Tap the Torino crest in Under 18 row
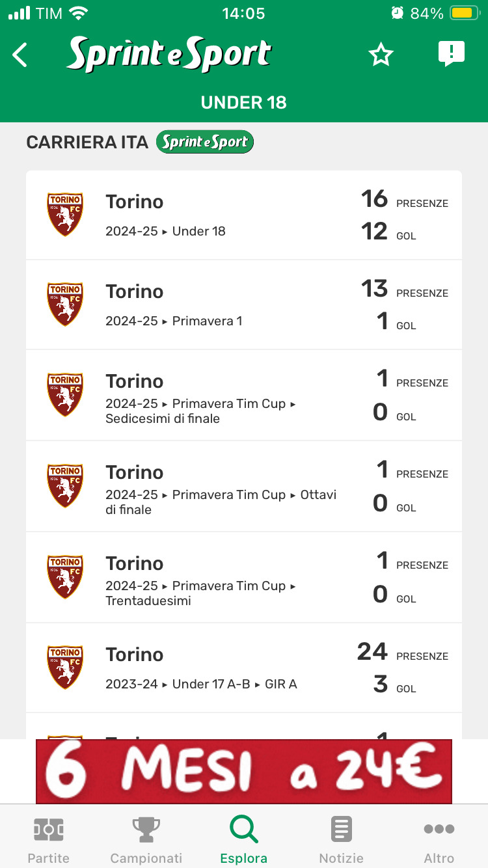 coord(65,214)
